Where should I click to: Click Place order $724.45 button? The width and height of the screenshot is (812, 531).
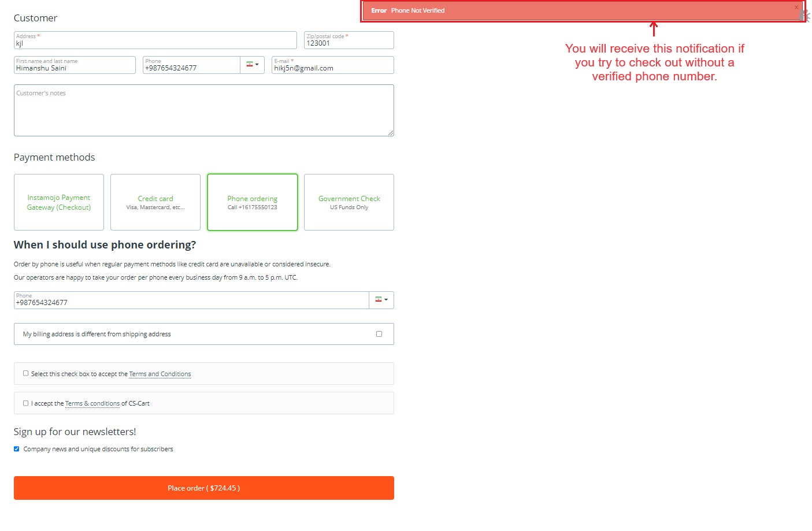point(204,488)
